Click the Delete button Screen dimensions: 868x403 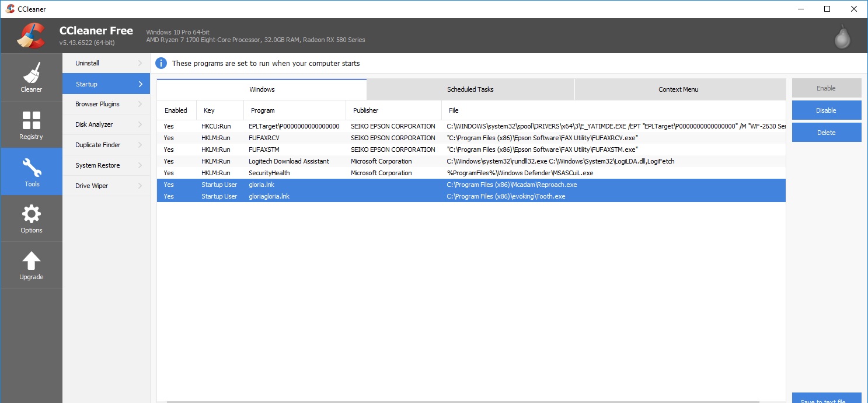point(827,133)
